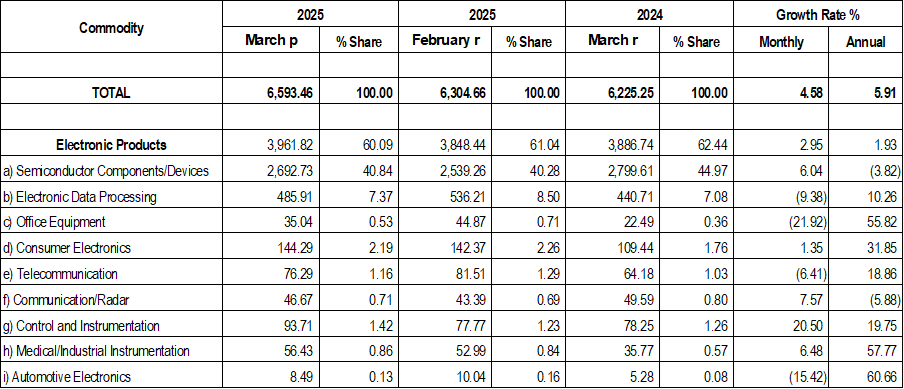Click Medical/Industrial Instrumentation label cell
The image size is (904, 389).
point(111,350)
